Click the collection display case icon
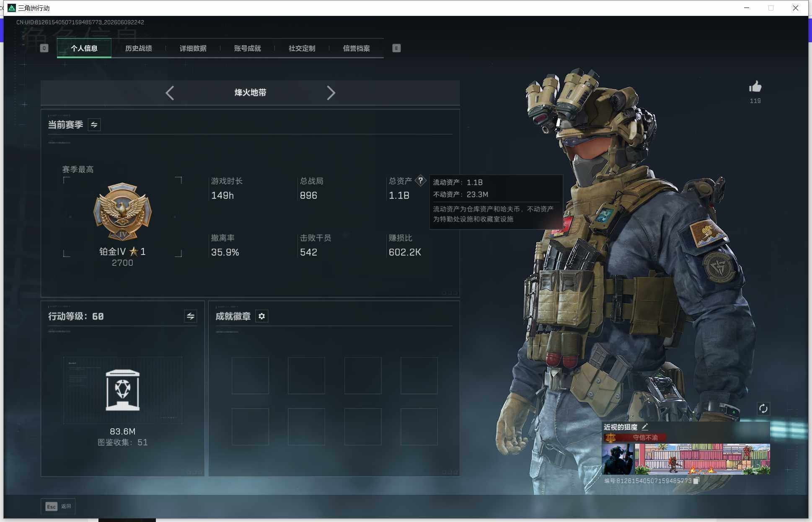This screenshot has height=522, width=812. point(122,390)
